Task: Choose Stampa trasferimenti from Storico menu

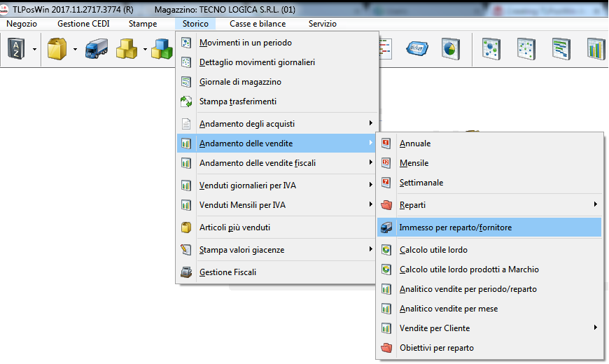Action: 237,101
